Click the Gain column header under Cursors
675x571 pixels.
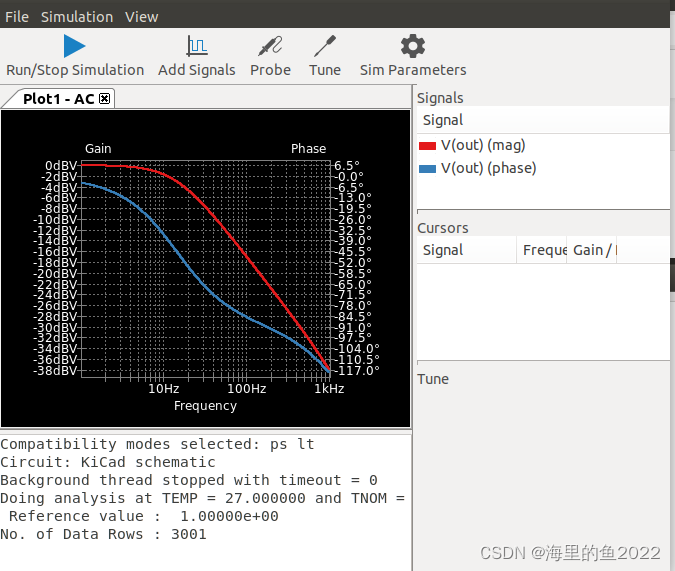(x=592, y=250)
